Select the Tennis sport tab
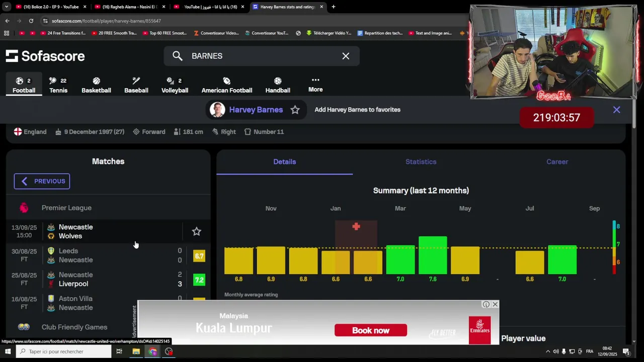This screenshot has width=644, height=362. (x=58, y=85)
